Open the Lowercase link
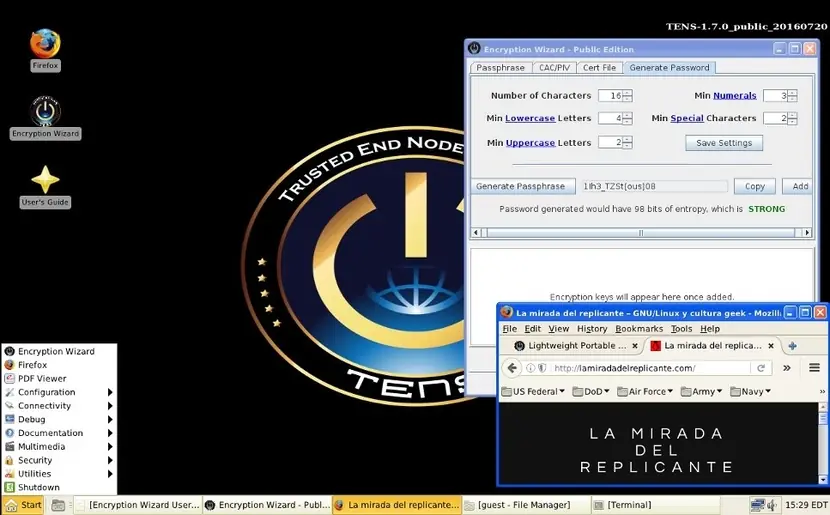This screenshot has height=515, width=830. coord(530,118)
